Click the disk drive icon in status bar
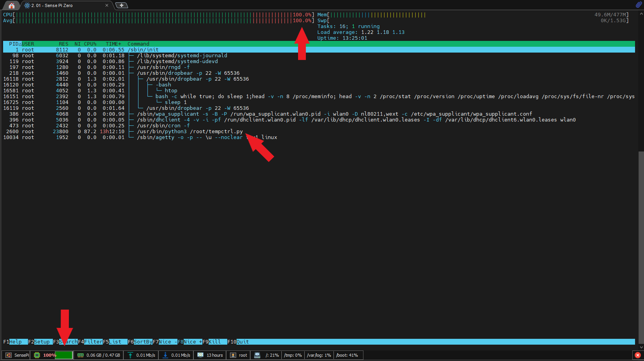 pyautogui.click(x=257, y=355)
